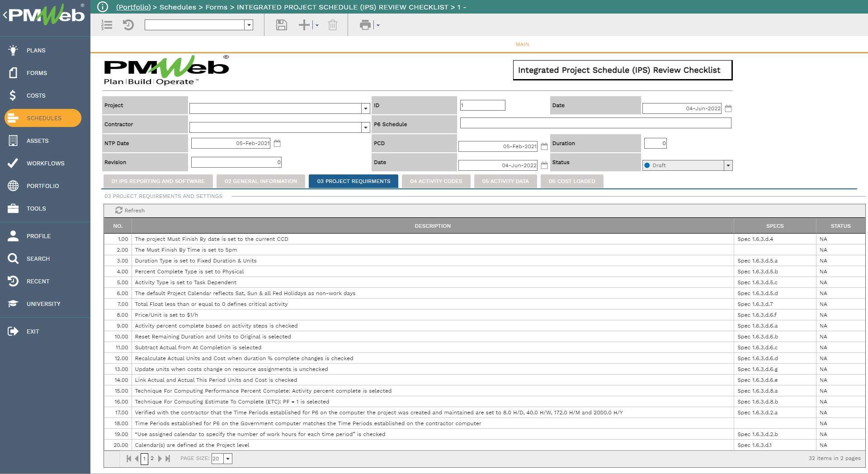Screen dimensions: 868x474
Task: Click the Workflows sidebar icon
Action: [x=13, y=163]
